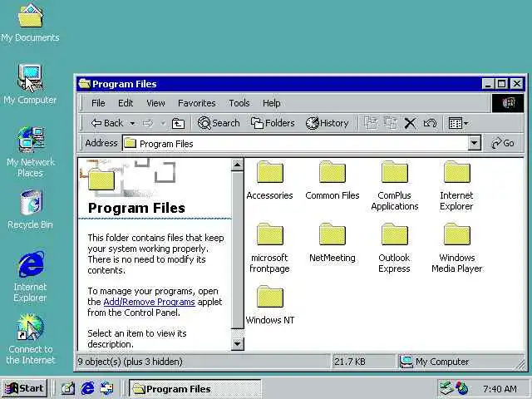Viewport: 532px width, 399px height.
Task: Click the Forward arrow toolbar button
Action: tap(148, 123)
